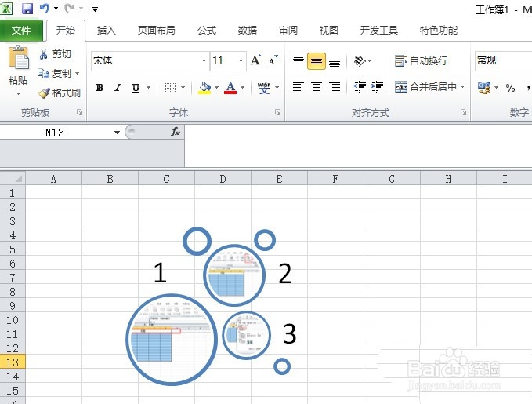Viewport: 532px width, 404px height.
Task: Expand the Paste (粘贴) options arrow
Action: 18,93
